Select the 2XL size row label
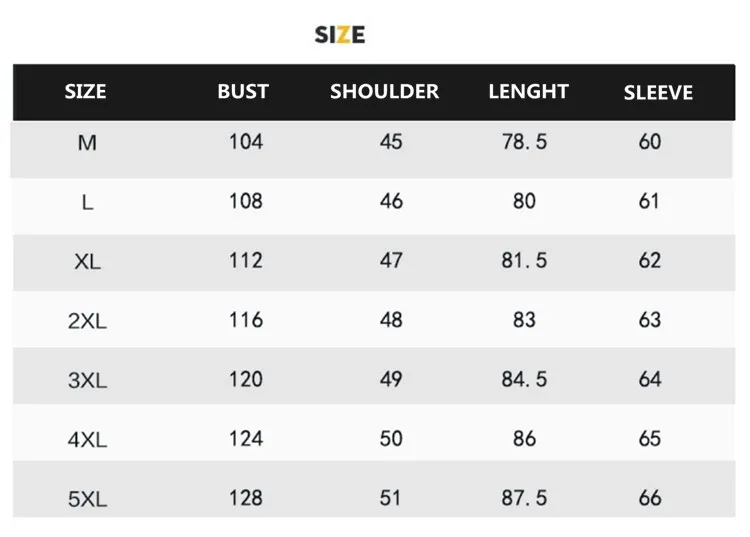The width and height of the screenshot is (750, 537). 87,321
